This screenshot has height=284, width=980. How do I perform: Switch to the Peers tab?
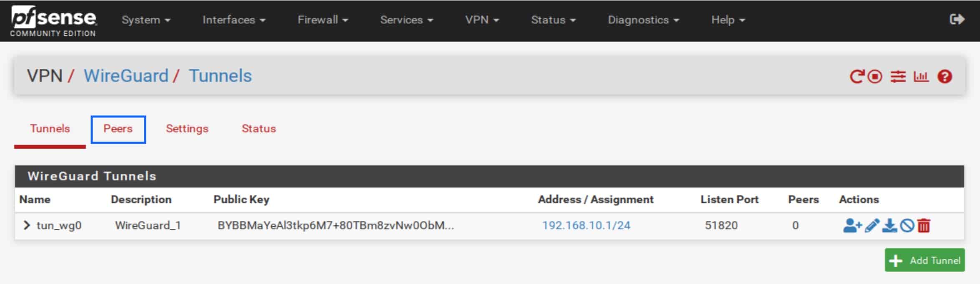coord(118,129)
